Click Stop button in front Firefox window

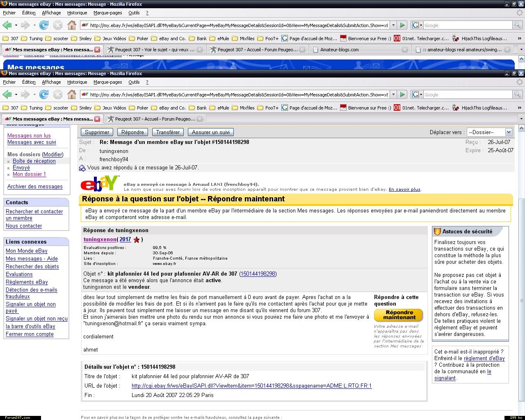(x=58, y=94)
